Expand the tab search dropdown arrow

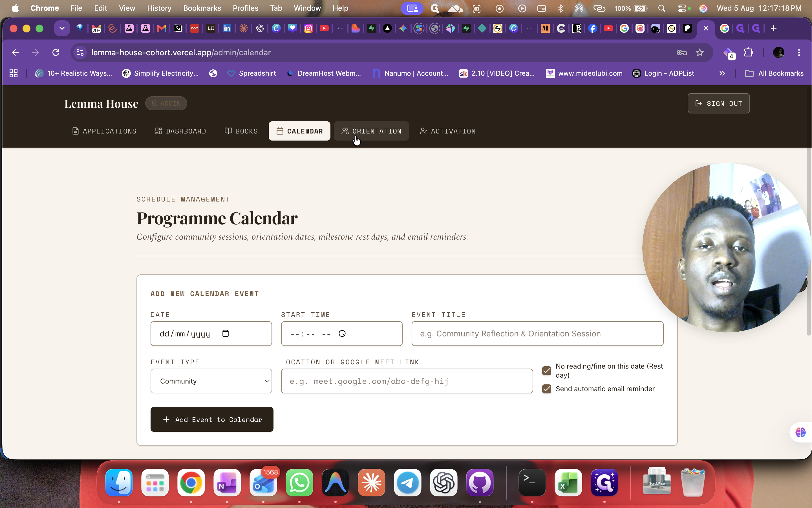62,28
